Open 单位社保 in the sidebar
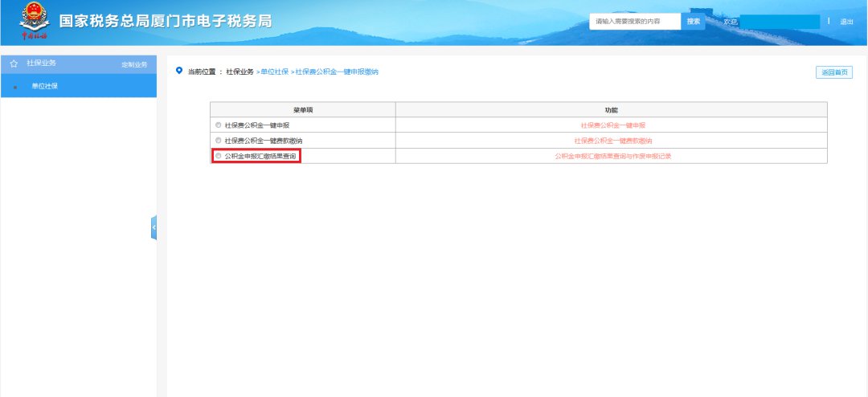The height and width of the screenshot is (397, 868). point(45,86)
